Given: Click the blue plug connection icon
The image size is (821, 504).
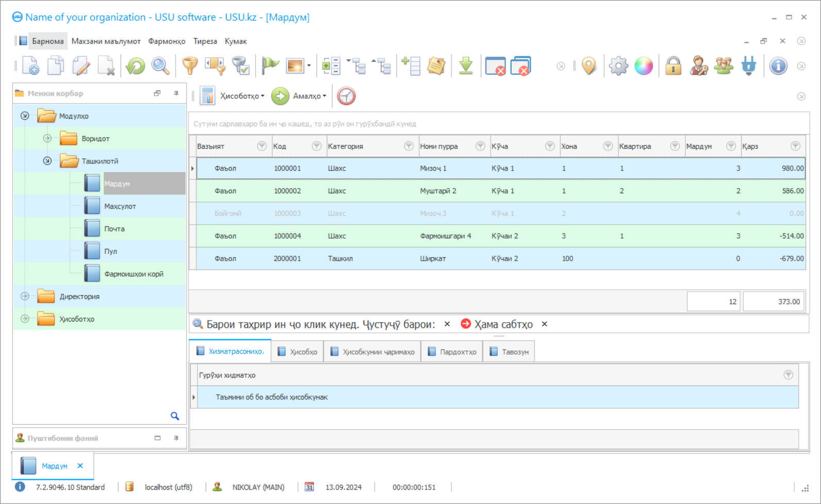Looking at the screenshot, I should pyautogui.click(x=749, y=66).
